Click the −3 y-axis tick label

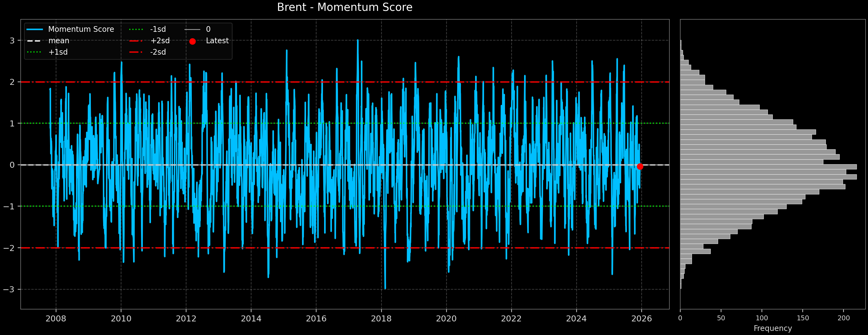9,289
